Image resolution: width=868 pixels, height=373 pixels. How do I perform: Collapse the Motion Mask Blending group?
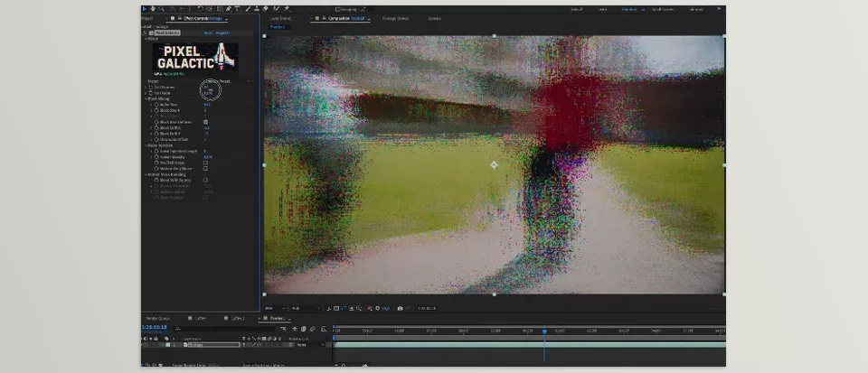pyautogui.click(x=146, y=174)
